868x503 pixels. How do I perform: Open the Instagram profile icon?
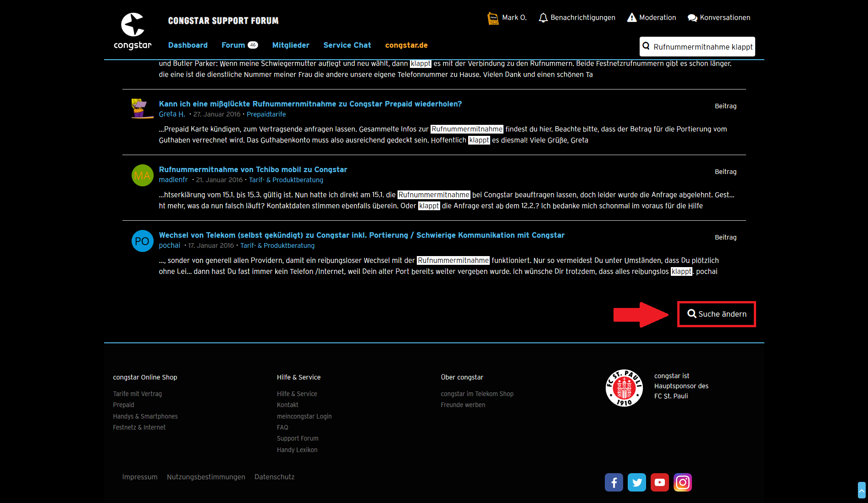point(683,482)
